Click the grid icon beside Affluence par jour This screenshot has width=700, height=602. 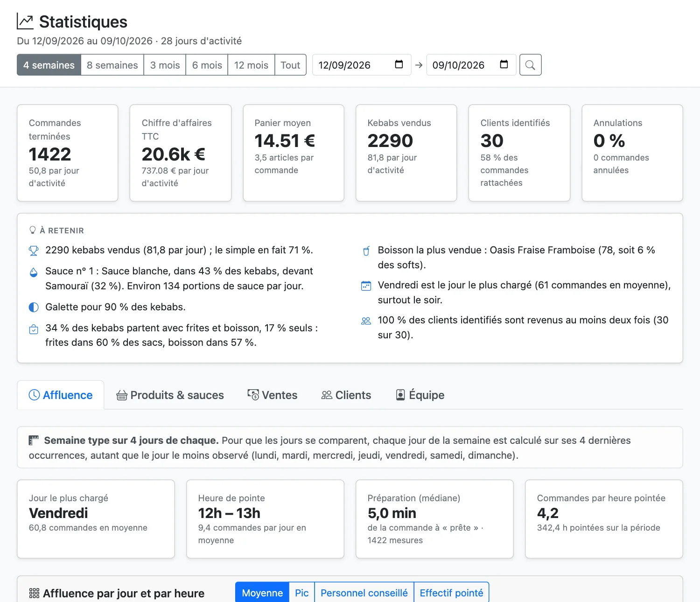[x=34, y=593]
